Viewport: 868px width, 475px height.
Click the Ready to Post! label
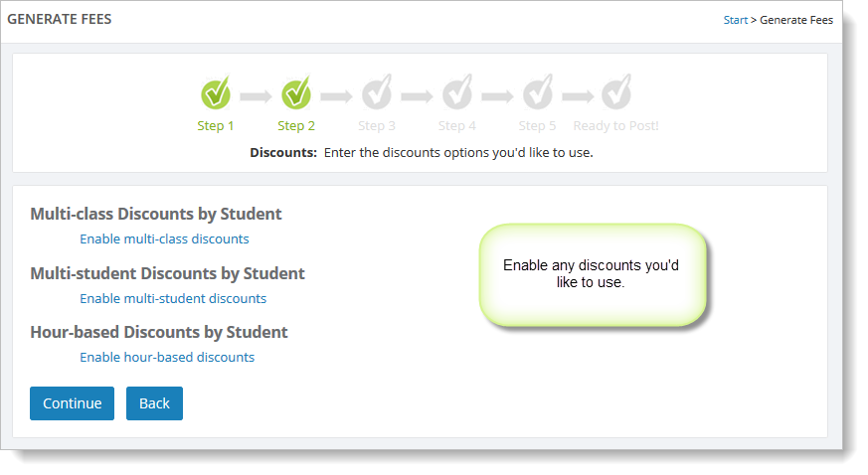[615, 126]
